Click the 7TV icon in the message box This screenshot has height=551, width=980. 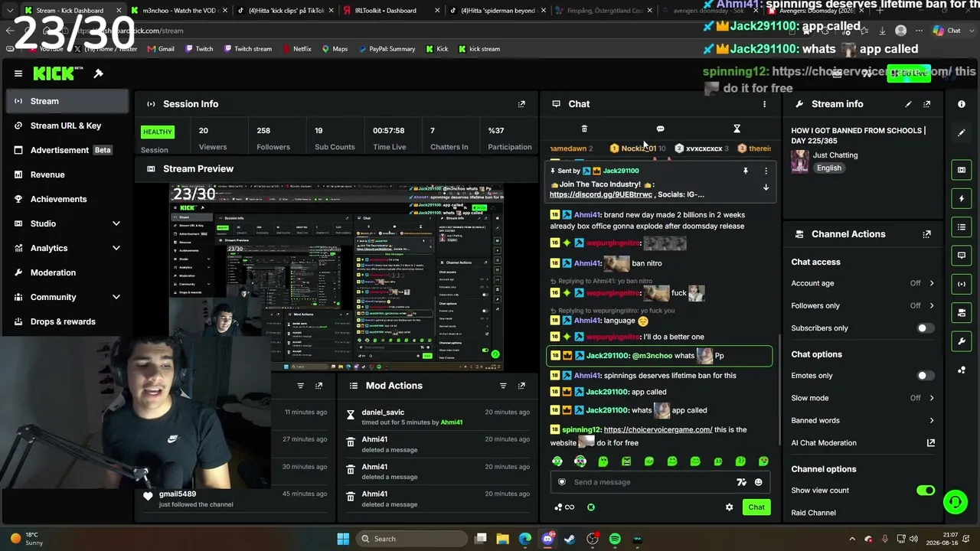pos(741,482)
